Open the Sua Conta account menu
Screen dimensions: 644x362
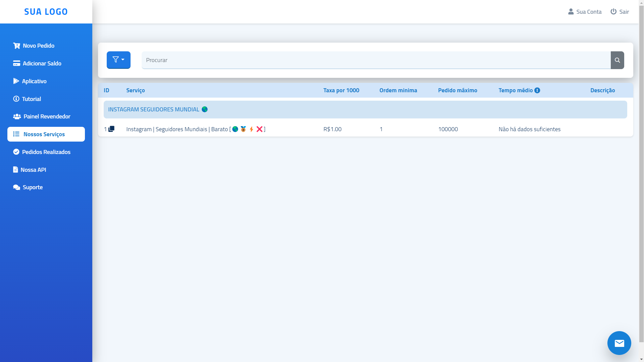click(585, 11)
